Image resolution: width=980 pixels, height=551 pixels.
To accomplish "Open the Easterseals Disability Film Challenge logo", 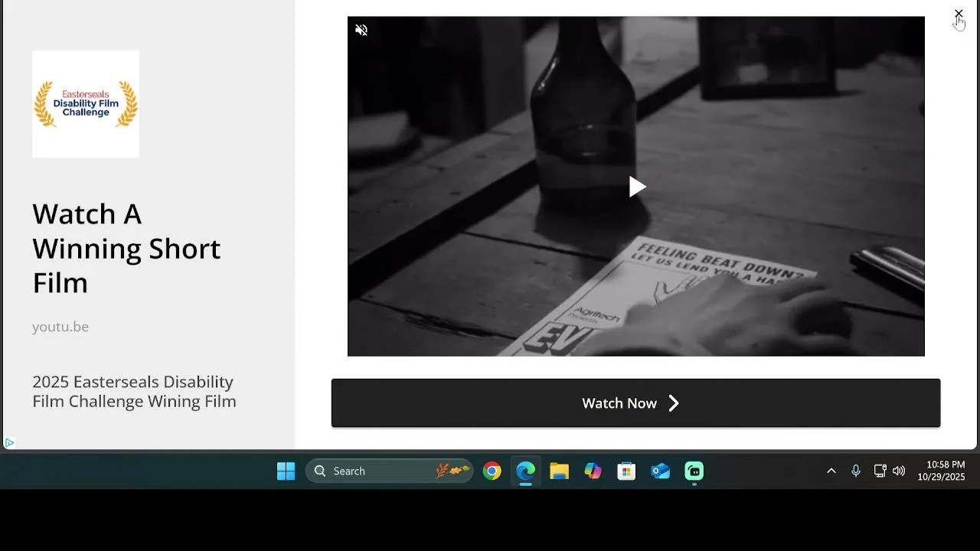I will 86,104.
